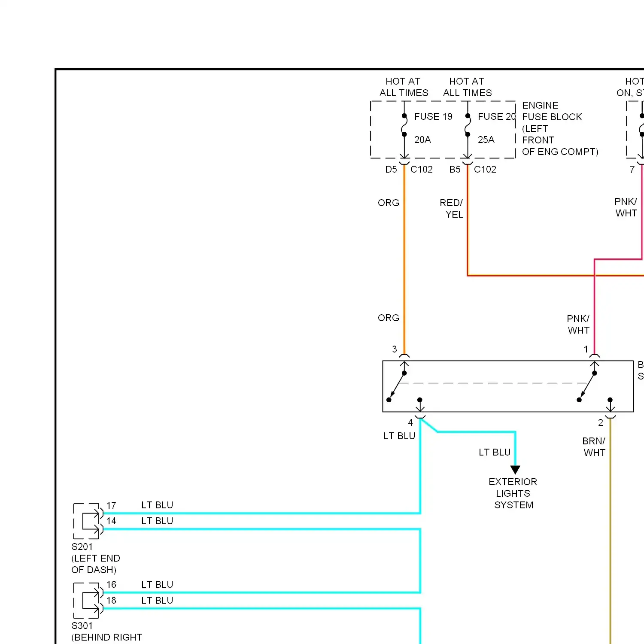Click the upper ORG wire label

click(x=389, y=203)
